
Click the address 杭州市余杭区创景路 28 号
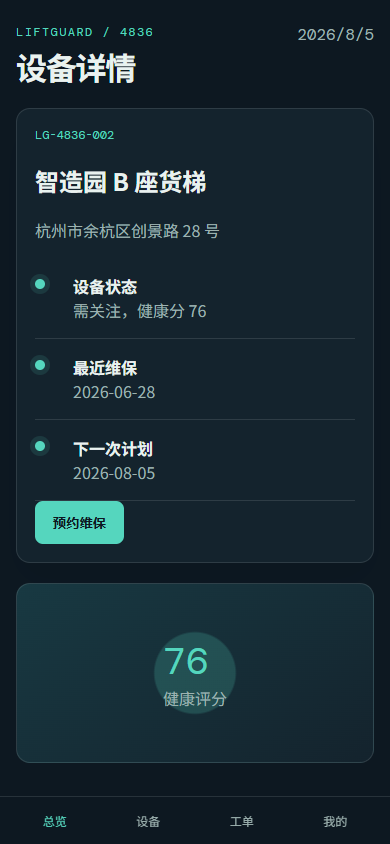click(127, 231)
